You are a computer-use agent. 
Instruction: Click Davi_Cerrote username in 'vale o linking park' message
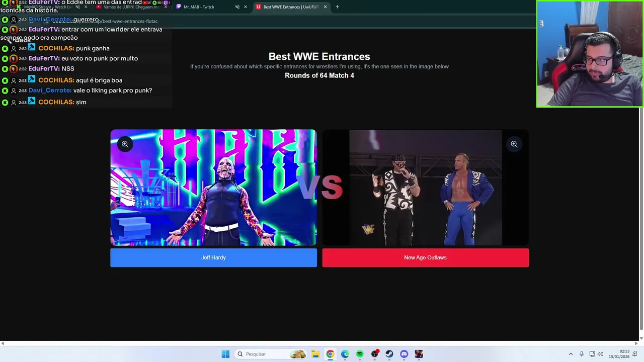[x=50, y=90]
